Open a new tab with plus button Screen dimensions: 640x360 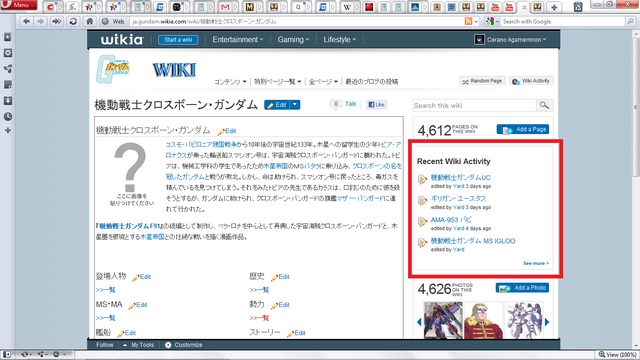point(554,7)
